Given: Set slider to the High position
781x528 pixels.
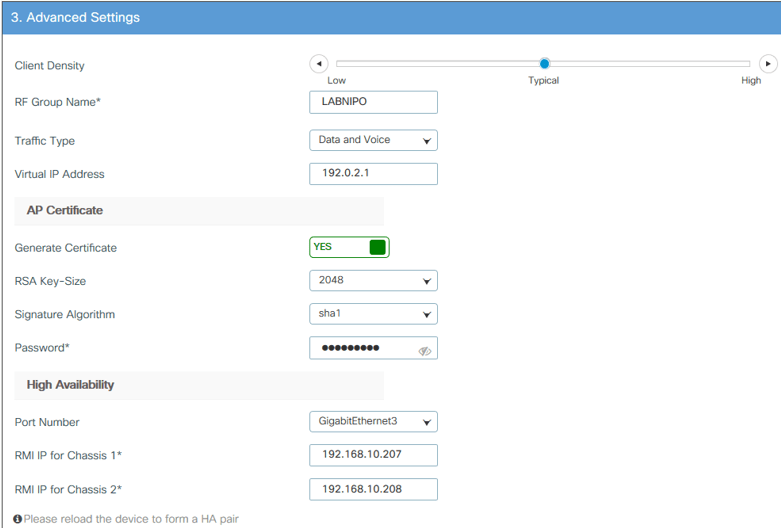Looking at the screenshot, I should click(x=749, y=64).
